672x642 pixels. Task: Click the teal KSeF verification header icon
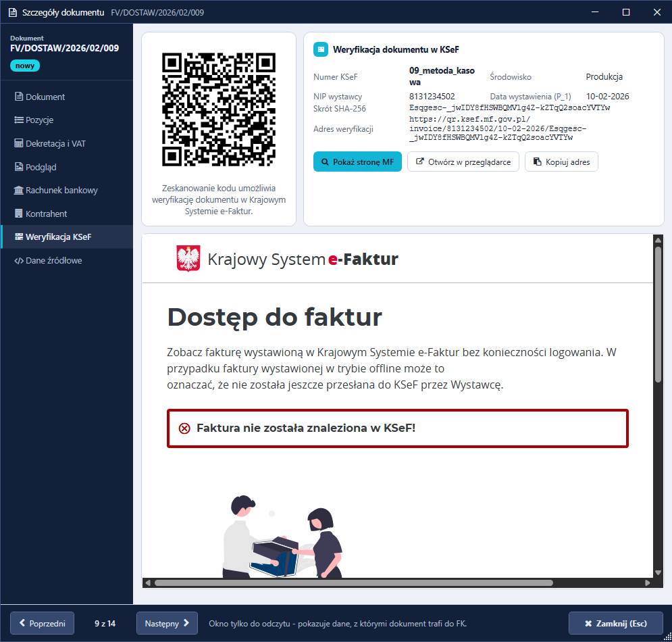(321, 49)
